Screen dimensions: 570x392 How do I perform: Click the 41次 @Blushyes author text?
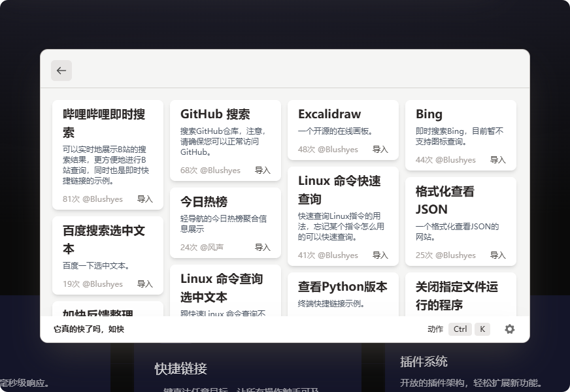(x=328, y=255)
